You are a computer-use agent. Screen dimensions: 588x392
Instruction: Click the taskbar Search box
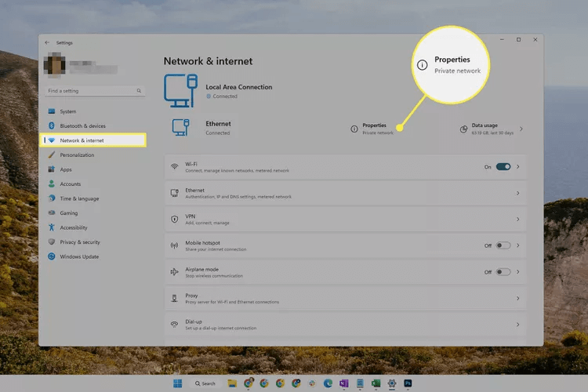[205, 383]
